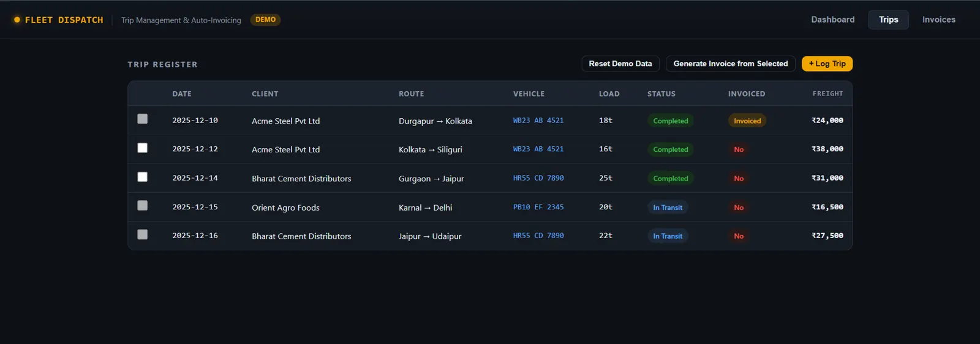
Task: Click Bharat Cement Distributors on 2025-12-16 row
Action: [301, 236]
